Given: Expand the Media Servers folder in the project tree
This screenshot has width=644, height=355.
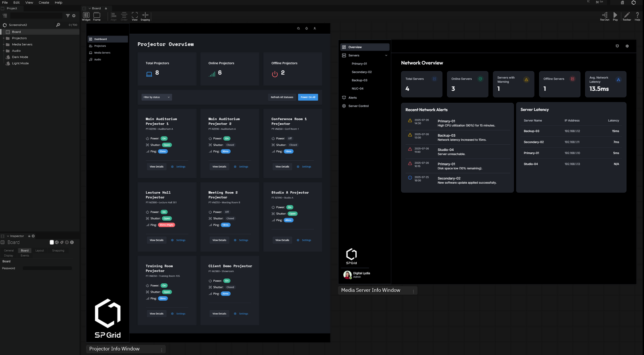Looking at the screenshot, I should (x=4, y=44).
